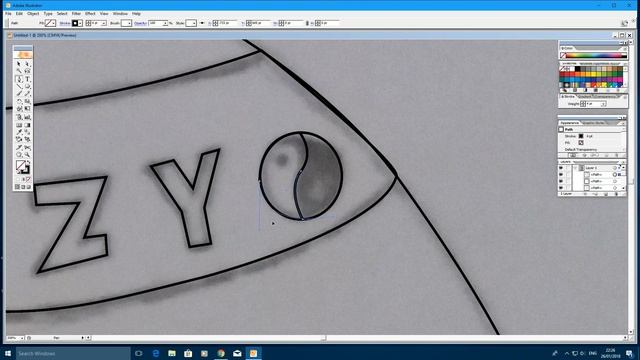Screen dimensions: 640x360
Task: Collapse the Layer 1 disclosure triangle
Action: click(x=576, y=168)
